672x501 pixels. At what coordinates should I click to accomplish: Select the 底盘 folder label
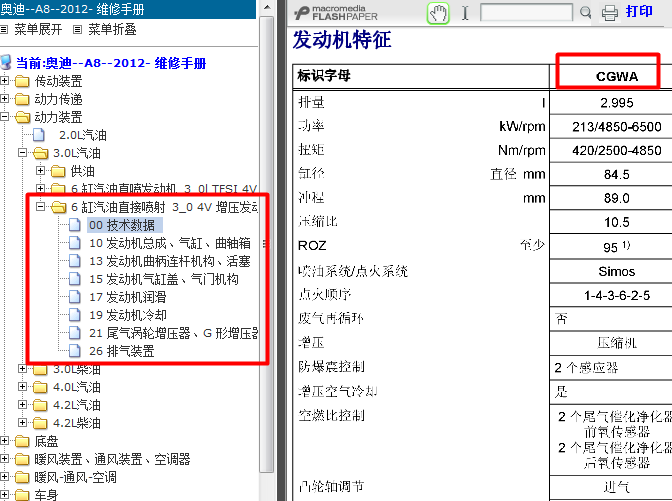point(46,441)
